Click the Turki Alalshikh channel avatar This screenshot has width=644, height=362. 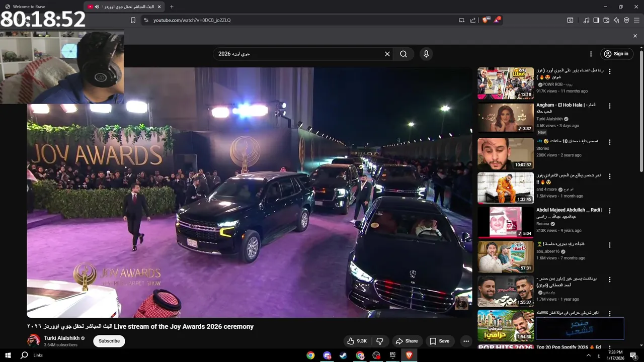pyautogui.click(x=34, y=340)
